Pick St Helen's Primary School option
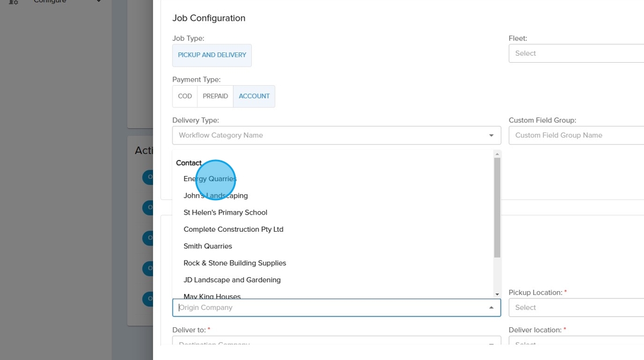The height and width of the screenshot is (360, 644). point(225,212)
